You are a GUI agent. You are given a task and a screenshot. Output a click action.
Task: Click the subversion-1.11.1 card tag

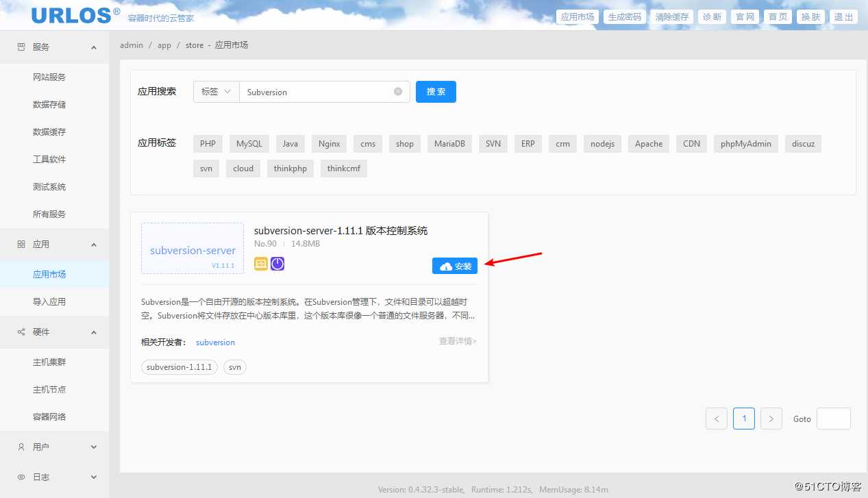pos(179,367)
